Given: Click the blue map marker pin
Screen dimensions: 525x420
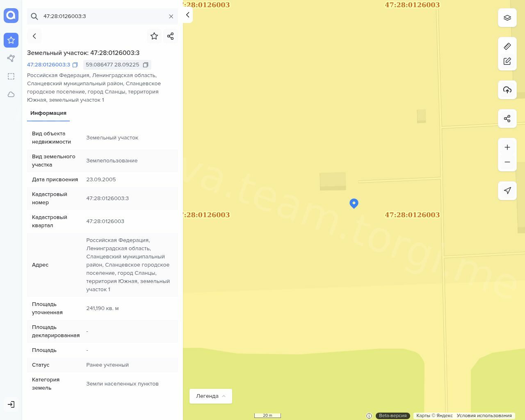Looking at the screenshot, I should pyautogui.click(x=354, y=203).
